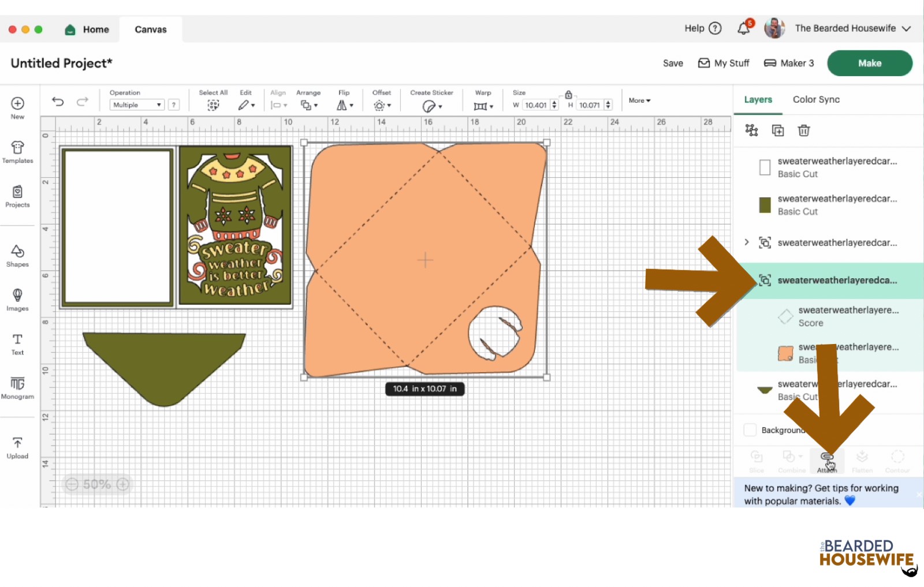
Task: Go to the Home tab
Action: pos(87,29)
